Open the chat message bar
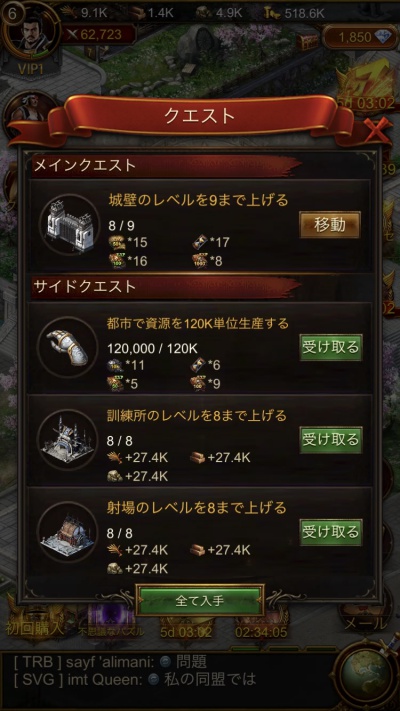This screenshot has height=711, width=400. (x=168, y=671)
